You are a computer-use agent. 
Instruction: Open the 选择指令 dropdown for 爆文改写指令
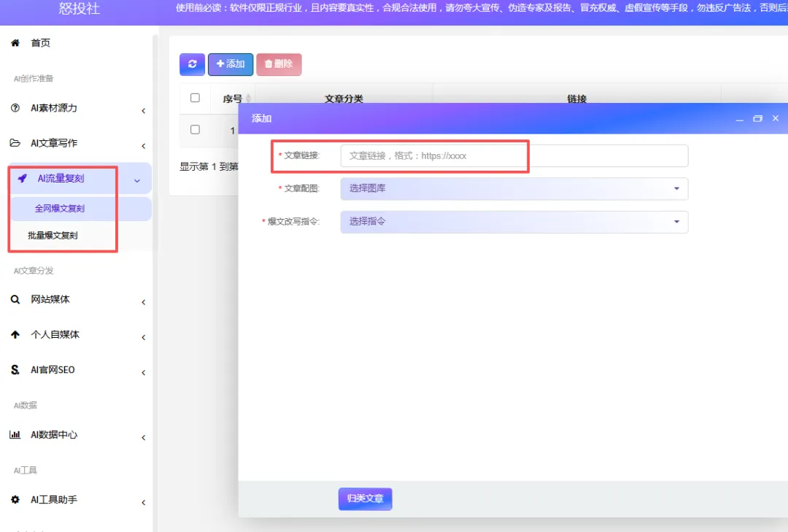tap(513, 222)
